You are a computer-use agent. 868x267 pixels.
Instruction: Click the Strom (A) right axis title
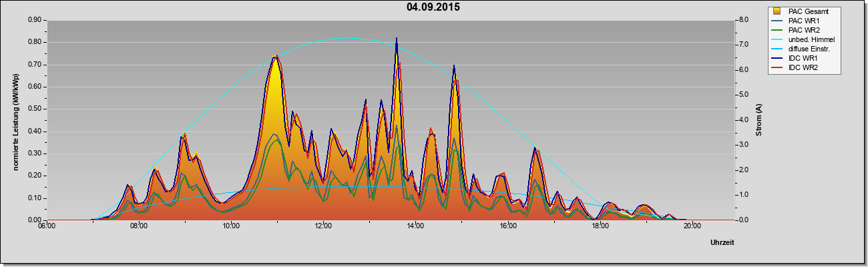pos(758,120)
